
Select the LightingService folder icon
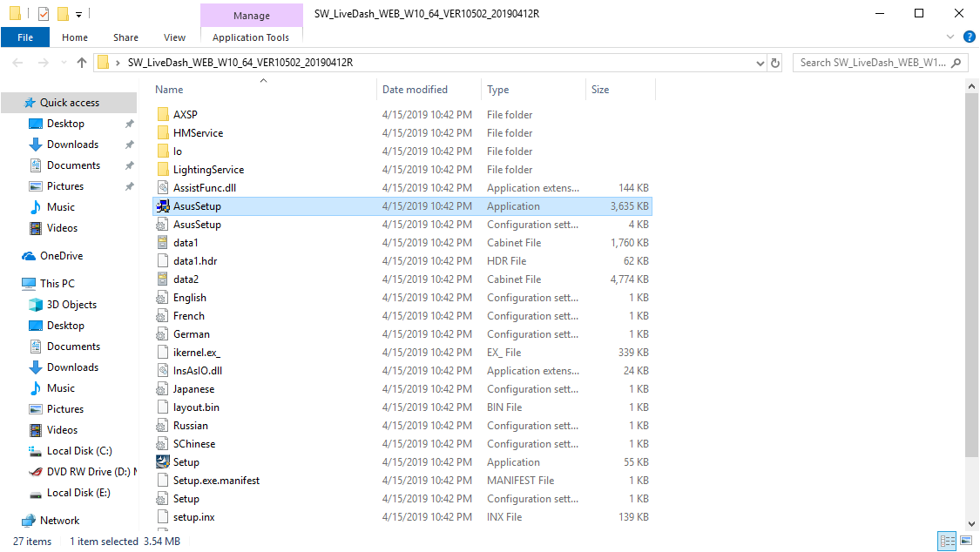pyautogui.click(x=163, y=170)
